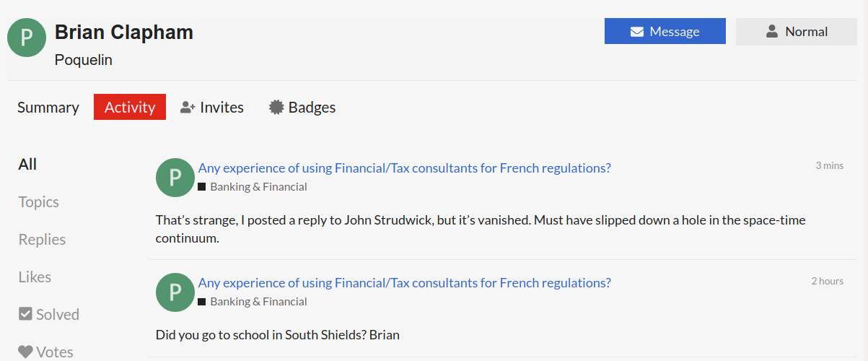Screen dimensions: 868x361
Task: Switch to the Summary tab
Action: [48, 108]
